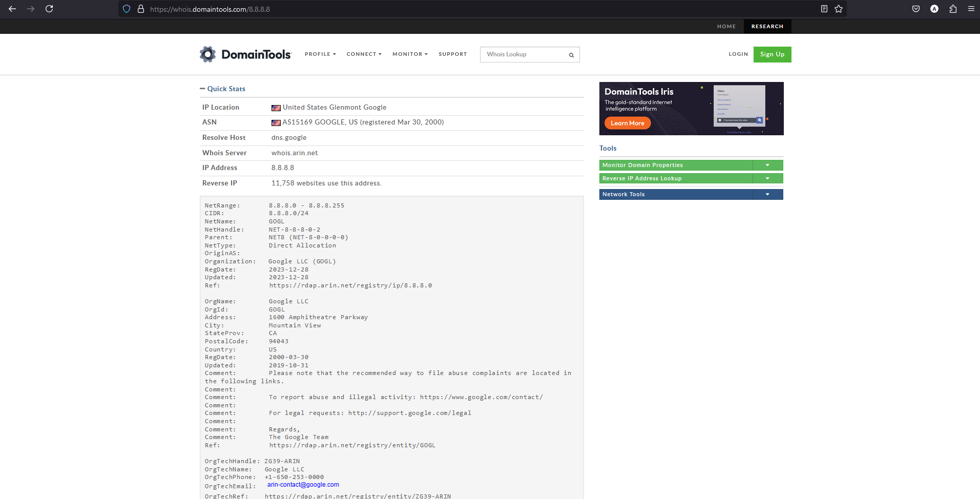This screenshot has height=499, width=980.
Task: Switch to the HOME tab
Action: [726, 27]
